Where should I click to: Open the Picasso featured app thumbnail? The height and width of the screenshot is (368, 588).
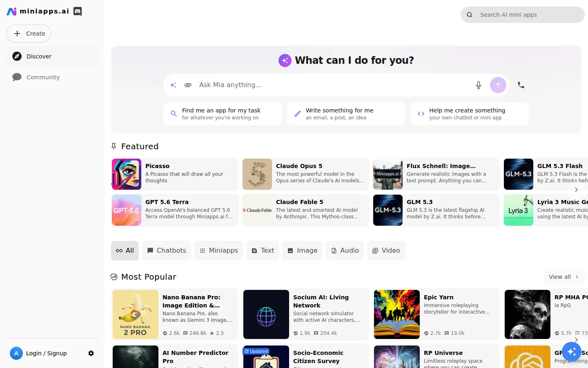click(x=127, y=174)
